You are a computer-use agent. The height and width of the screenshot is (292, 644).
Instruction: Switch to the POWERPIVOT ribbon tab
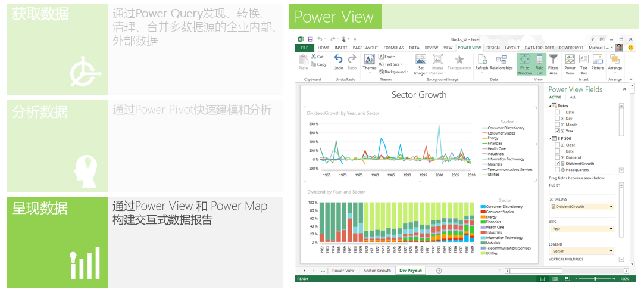(570, 48)
